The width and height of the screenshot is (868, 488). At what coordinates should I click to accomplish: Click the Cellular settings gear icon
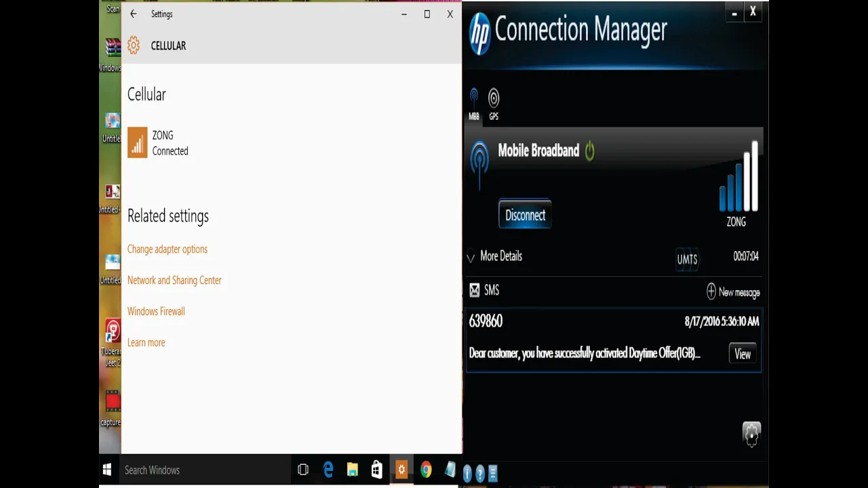tap(134, 45)
